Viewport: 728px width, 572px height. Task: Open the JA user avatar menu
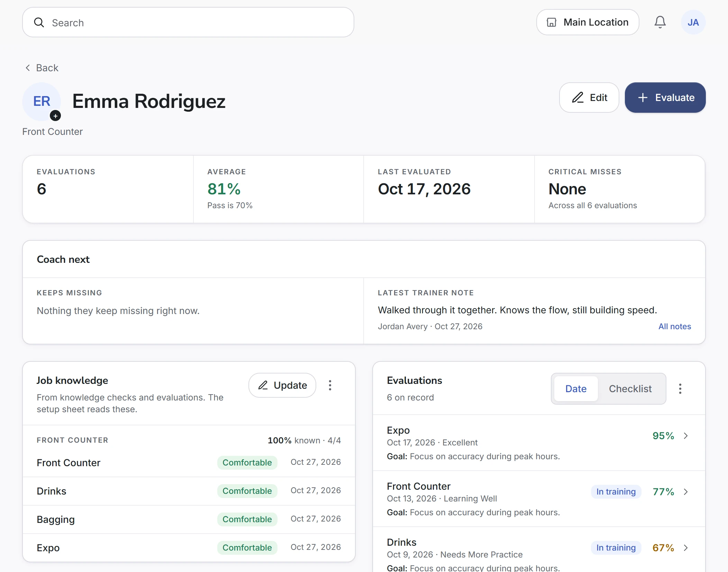point(693,22)
